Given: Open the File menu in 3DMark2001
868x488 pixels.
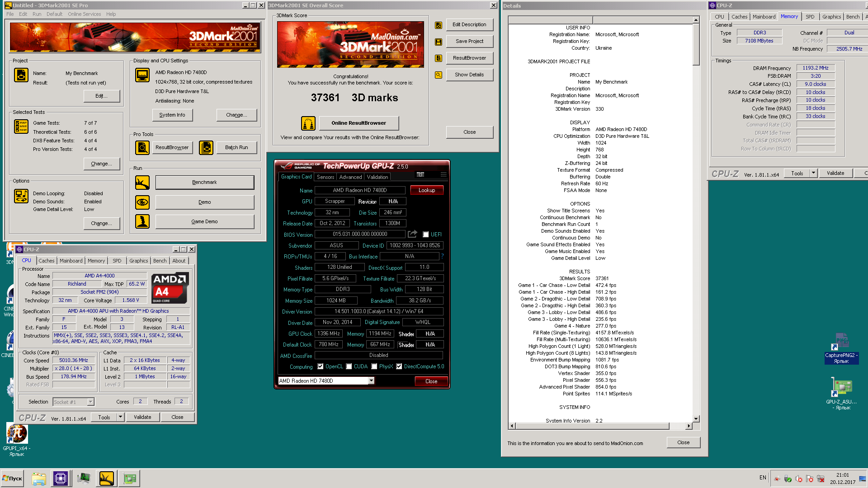Looking at the screenshot, I should point(10,14).
